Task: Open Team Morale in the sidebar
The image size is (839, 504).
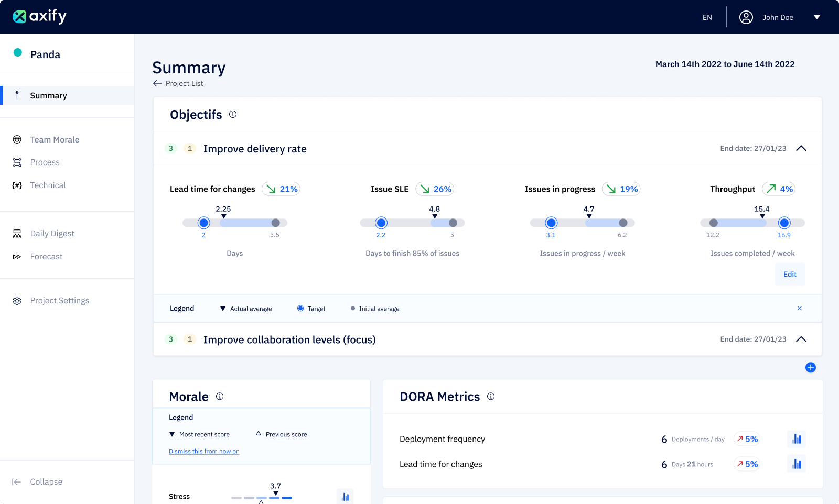Action: pyautogui.click(x=55, y=140)
